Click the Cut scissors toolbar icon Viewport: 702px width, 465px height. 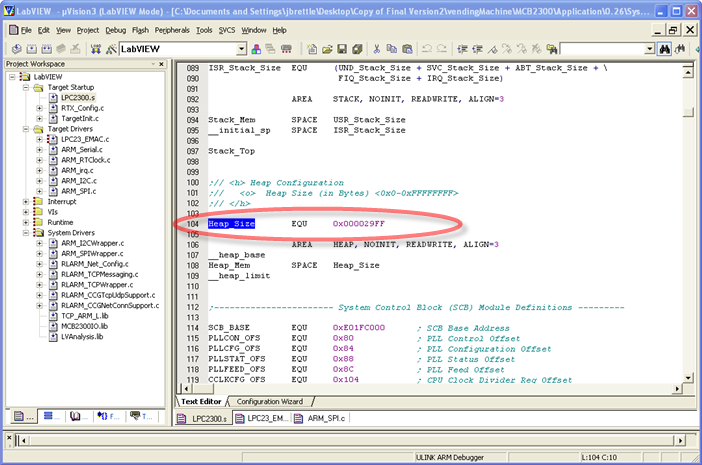(376, 48)
